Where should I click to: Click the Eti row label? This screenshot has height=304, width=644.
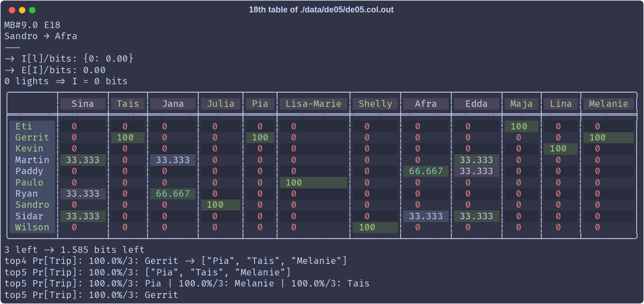point(32,126)
